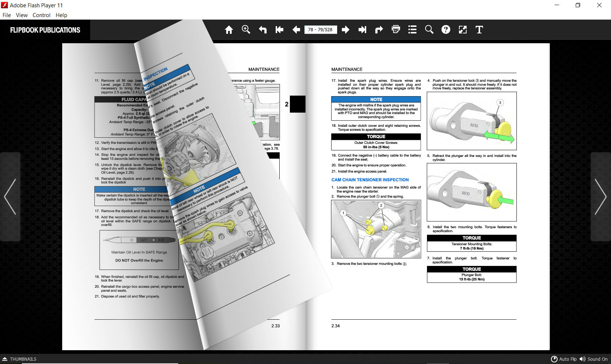Open the Control menu
This screenshot has width=611, height=364.
coord(41,15)
